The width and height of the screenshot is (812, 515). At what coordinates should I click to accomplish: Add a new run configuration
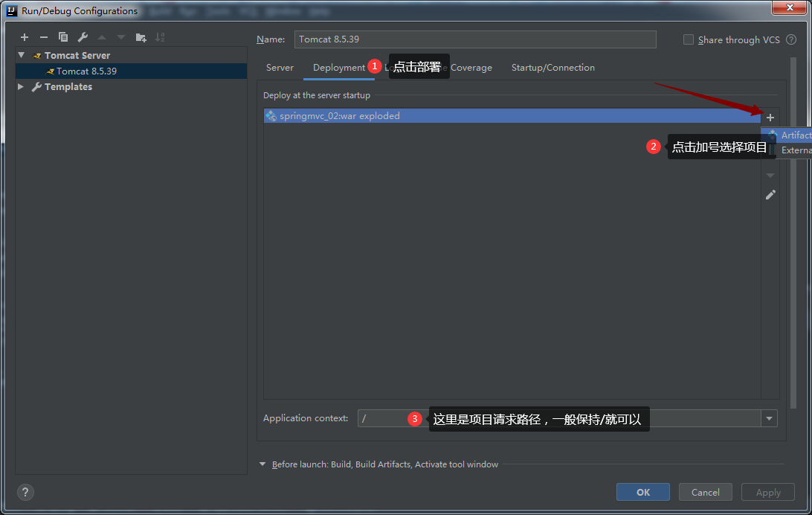pos(25,37)
